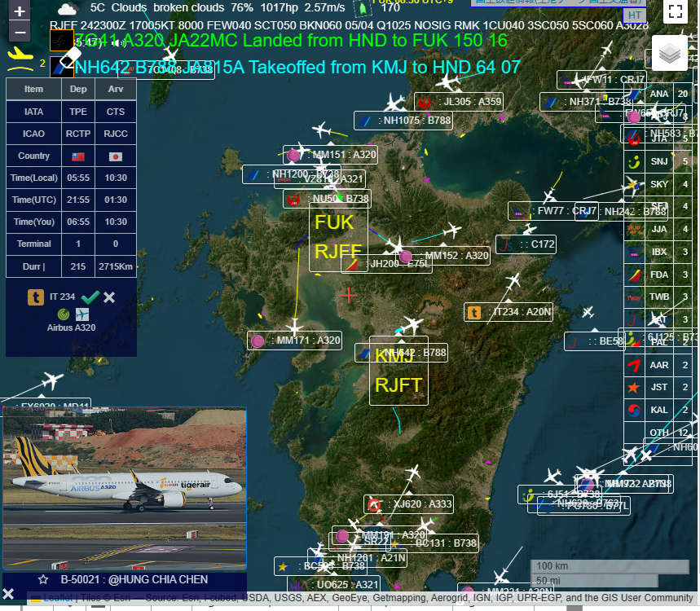Select the OTH row in airline list
Viewport: 700px width, 611px height.
click(658, 433)
